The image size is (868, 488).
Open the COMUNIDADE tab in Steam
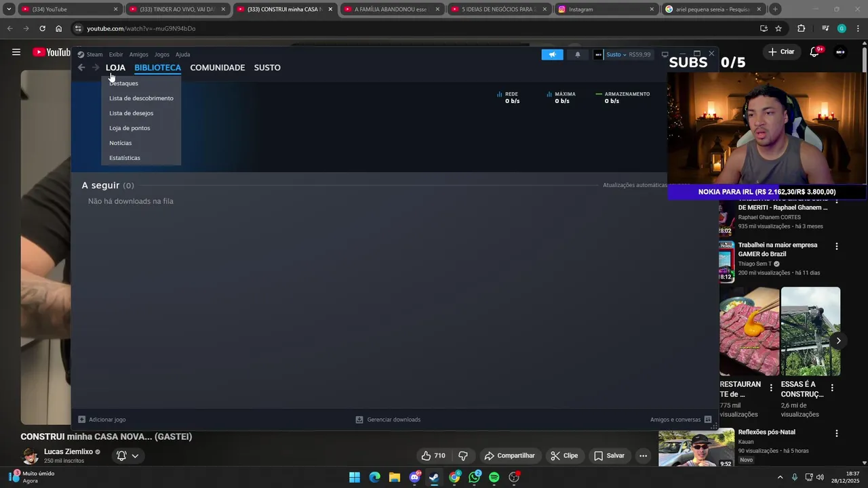217,68
